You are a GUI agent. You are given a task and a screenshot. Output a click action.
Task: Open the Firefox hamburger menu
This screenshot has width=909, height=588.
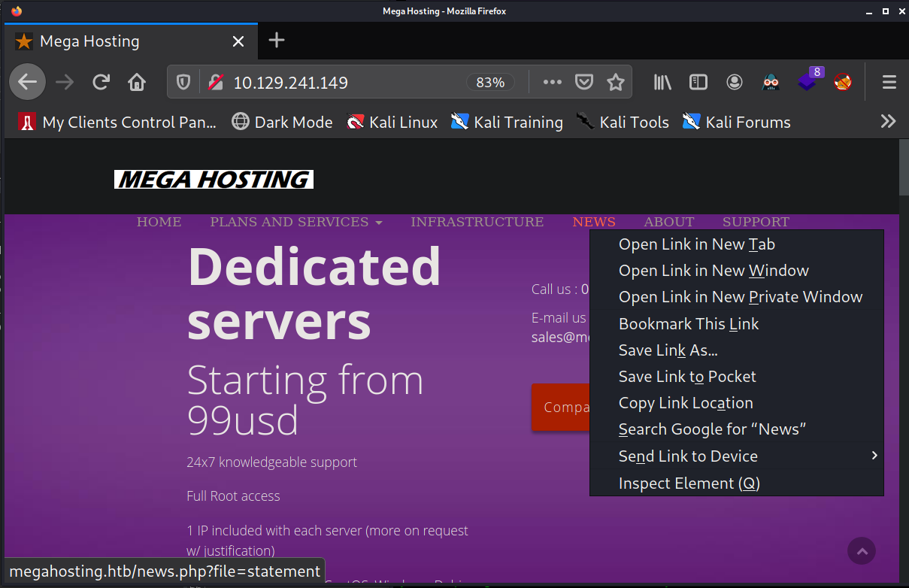tap(889, 83)
